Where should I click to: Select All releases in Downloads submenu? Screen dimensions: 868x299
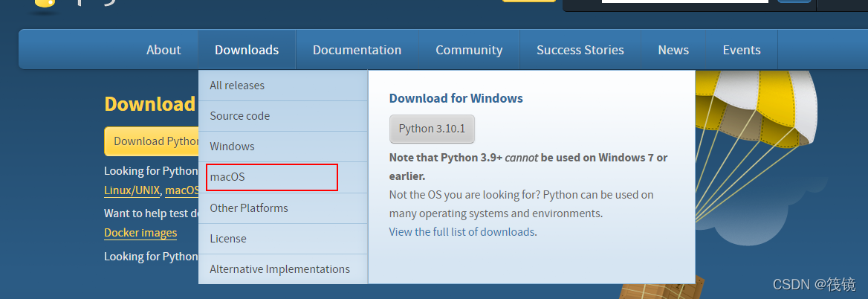click(283, 86)
